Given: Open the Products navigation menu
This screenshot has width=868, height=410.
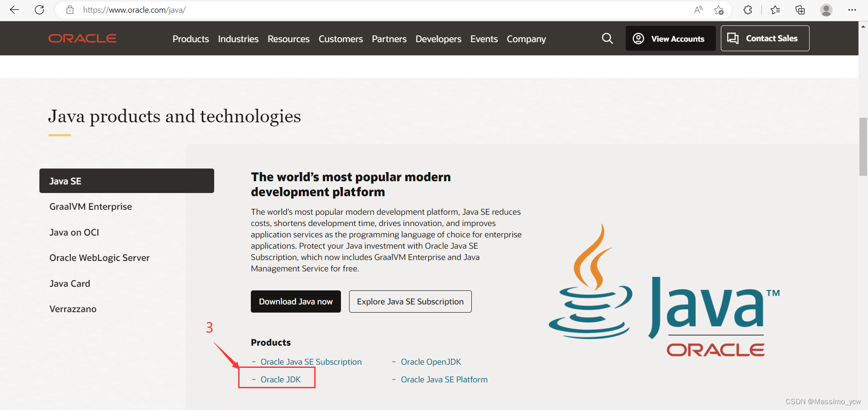Looking at the screenshot, I should coord(191,39).
